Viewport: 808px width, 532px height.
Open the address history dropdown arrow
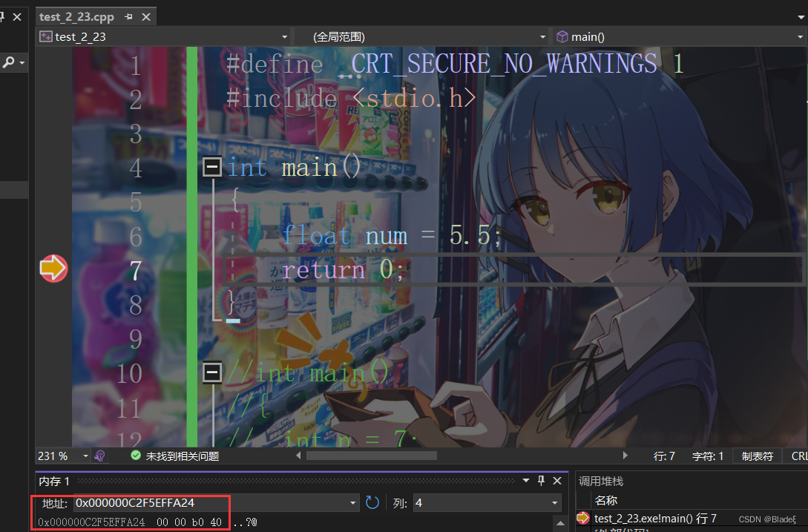353,502
